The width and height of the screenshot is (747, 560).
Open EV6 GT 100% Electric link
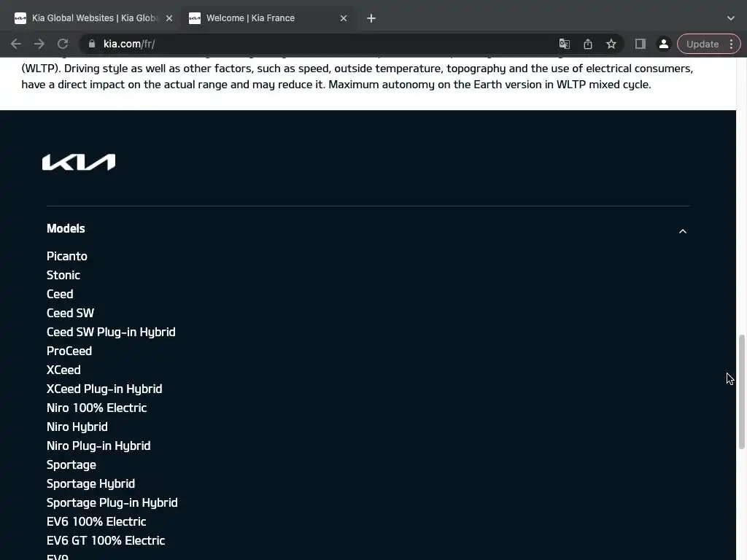tap(106, 541)
